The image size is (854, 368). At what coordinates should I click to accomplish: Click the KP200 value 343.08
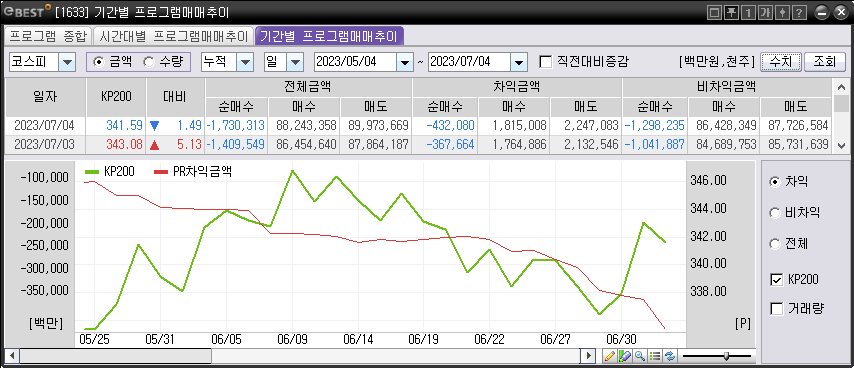coord(124,145)
